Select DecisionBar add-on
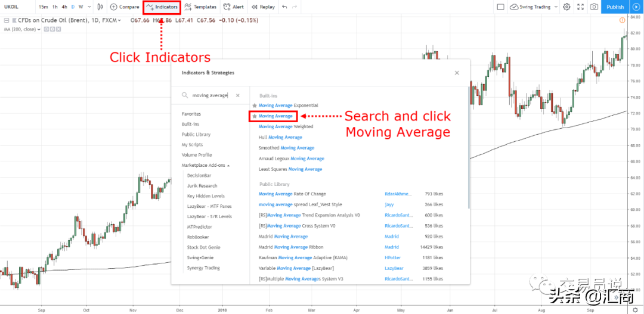 (x=199, y=175)
